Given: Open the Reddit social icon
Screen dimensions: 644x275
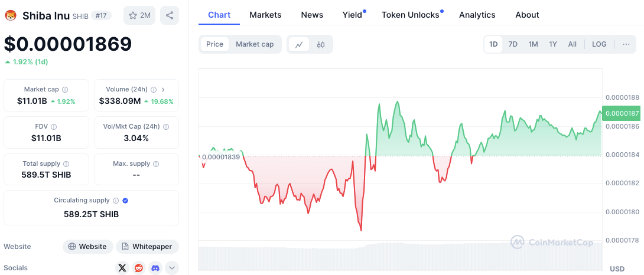Looking at the screenshot, I should [x=139, y=268].
